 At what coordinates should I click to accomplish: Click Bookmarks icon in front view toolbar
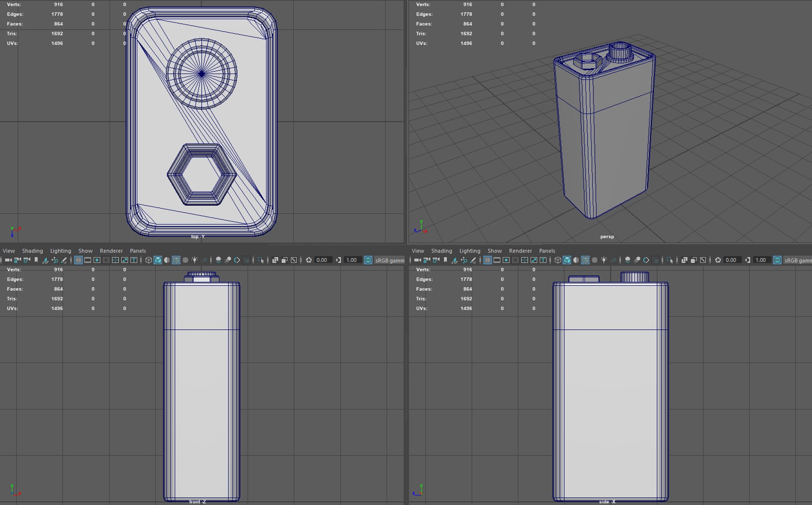pos(36,260)
